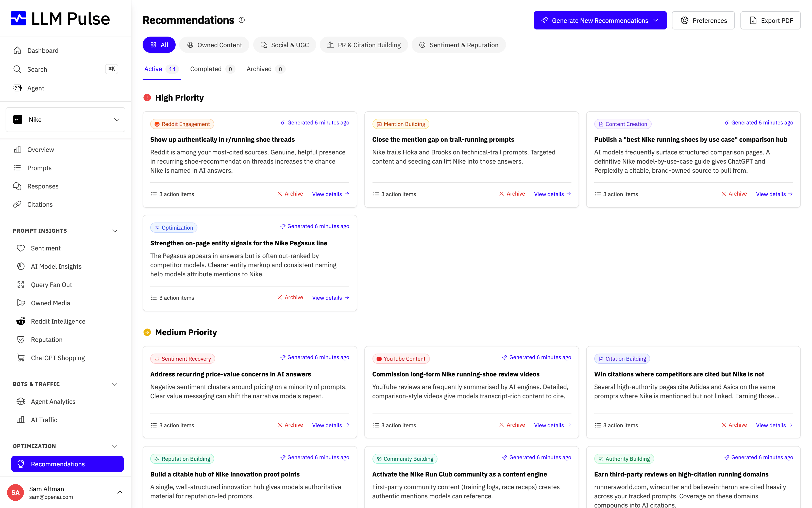Click the Export PDF document icon

(x=753, y=21)
